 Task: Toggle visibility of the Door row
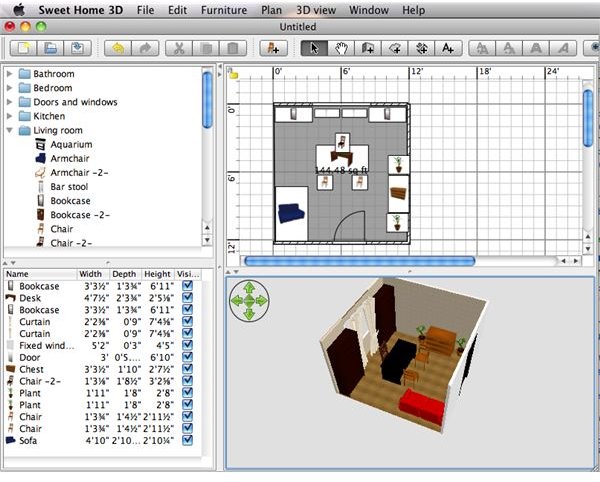[x=187, y=357]
